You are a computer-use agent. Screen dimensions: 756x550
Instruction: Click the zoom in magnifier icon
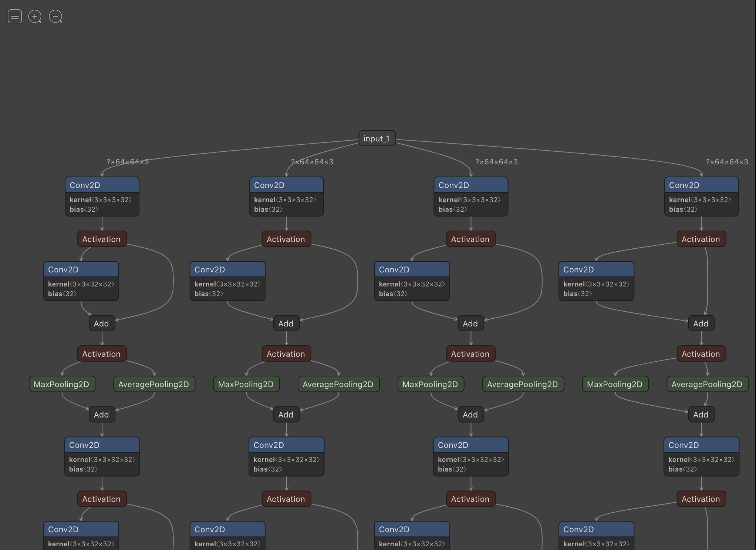tap(35, 16)
